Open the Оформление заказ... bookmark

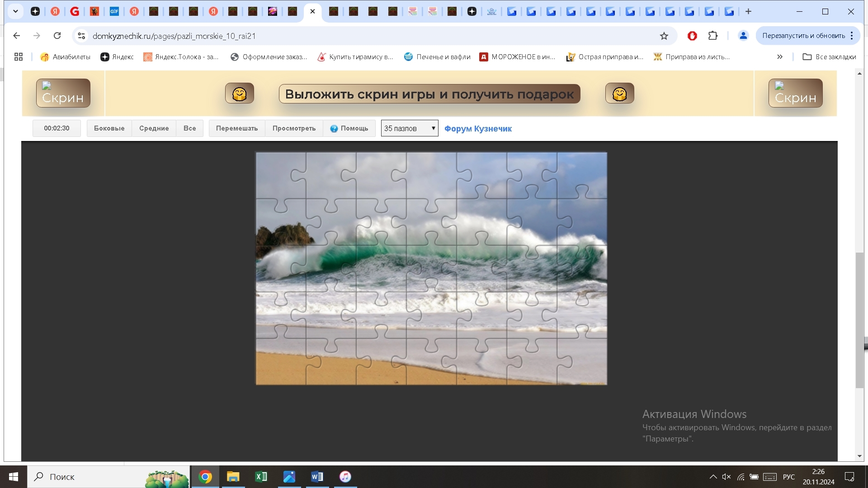pos(269,57)
